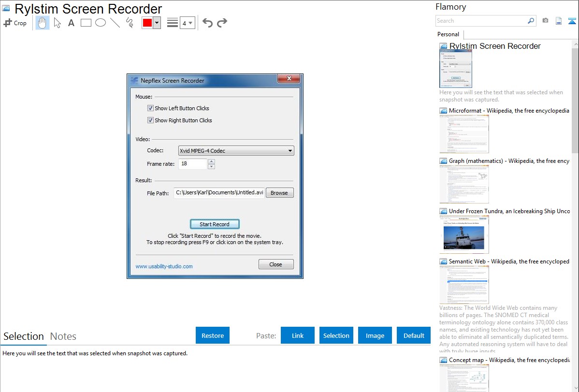Click the Paste Default button
The height and width of the screenshot is (392, 579).
point(414,335)
